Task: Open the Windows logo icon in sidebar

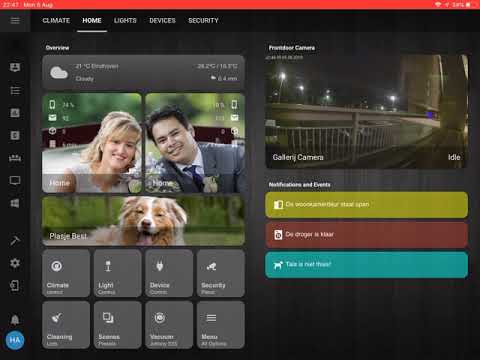Action: (15, 203)
